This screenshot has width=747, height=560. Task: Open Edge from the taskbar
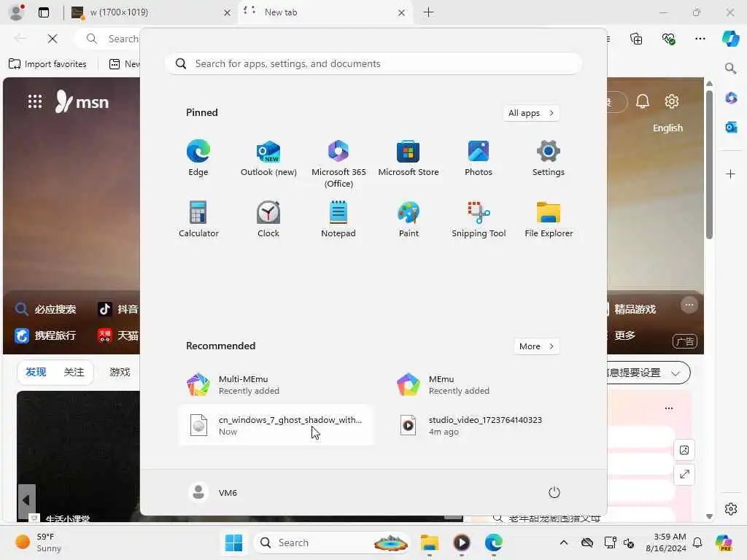pos(494,542)
